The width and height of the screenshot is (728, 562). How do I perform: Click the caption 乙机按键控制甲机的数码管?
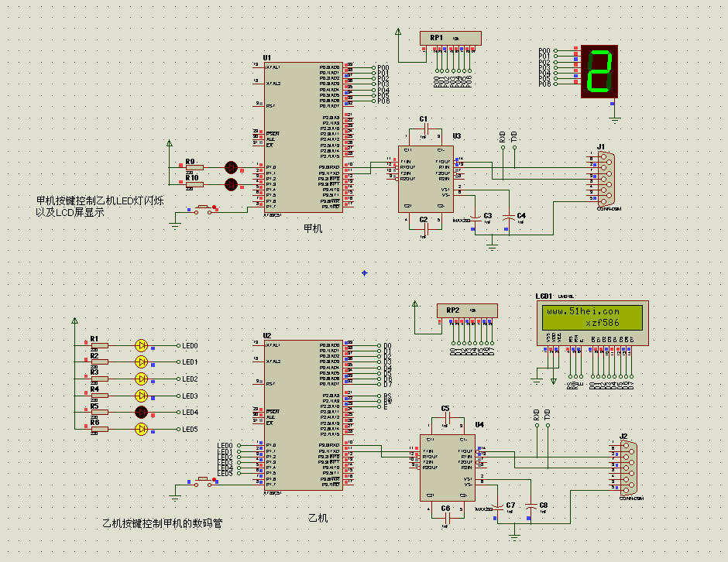tap(163, 523)
